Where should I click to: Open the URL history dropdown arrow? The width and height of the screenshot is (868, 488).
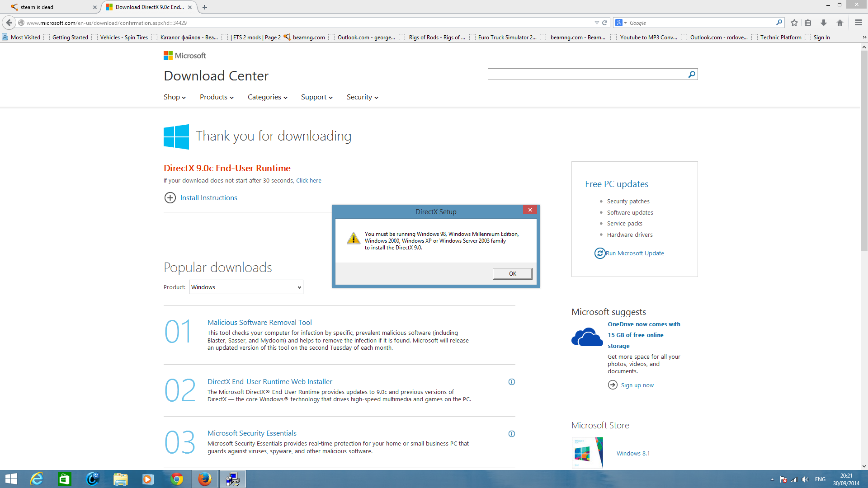(596, 23)
